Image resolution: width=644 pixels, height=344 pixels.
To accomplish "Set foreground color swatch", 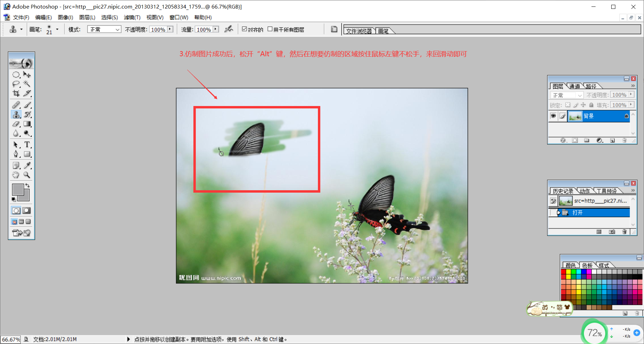I will (x=18, y=190).
